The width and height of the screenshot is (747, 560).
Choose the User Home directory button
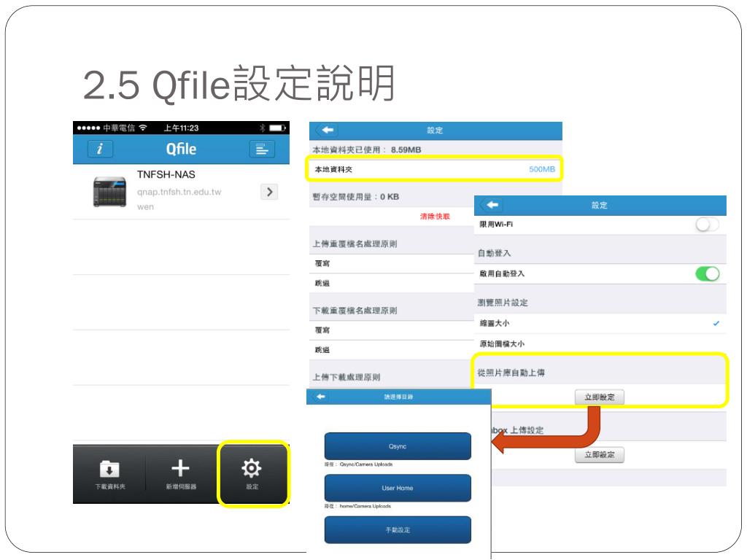click(398, 488)
